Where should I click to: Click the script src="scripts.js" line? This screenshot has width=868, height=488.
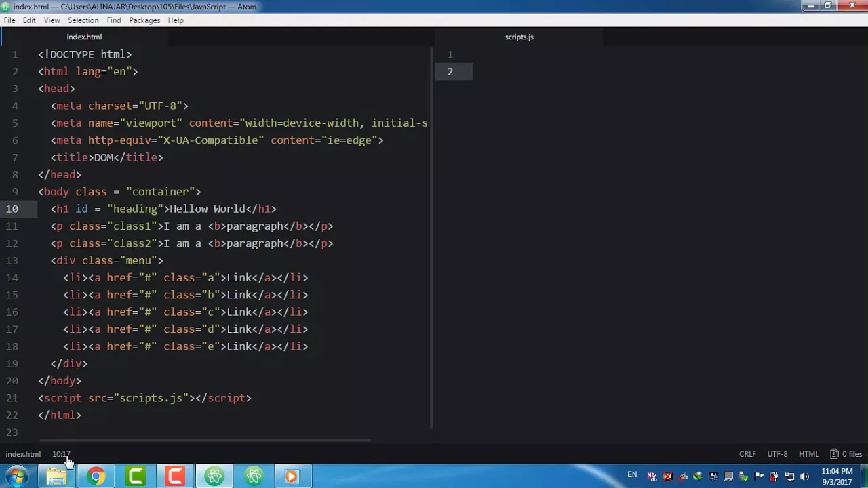click(x=144, y=398)
